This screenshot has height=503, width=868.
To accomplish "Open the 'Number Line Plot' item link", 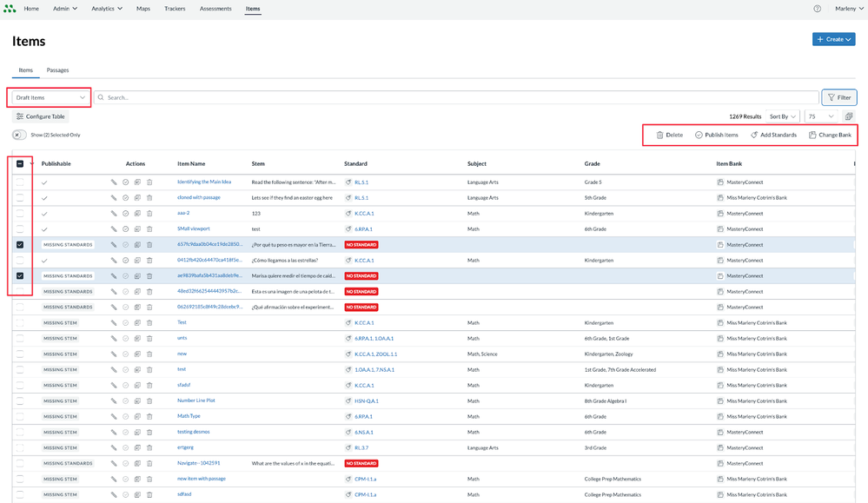I will [x=195, y=401].
